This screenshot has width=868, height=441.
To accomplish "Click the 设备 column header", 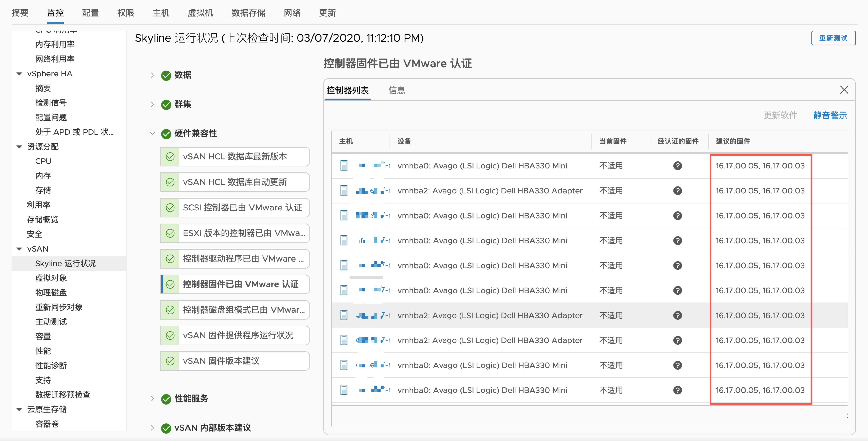I will pyautogui.click(x=404, y=141).
